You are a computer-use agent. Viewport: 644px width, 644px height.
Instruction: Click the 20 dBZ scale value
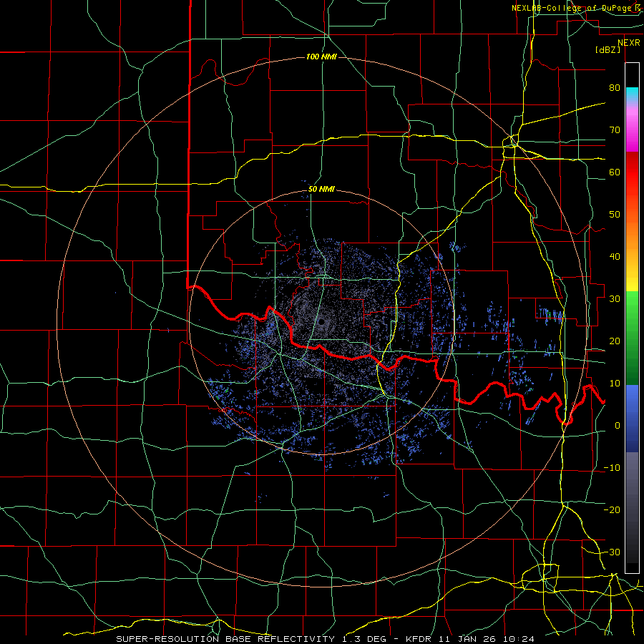click(615, 341)
